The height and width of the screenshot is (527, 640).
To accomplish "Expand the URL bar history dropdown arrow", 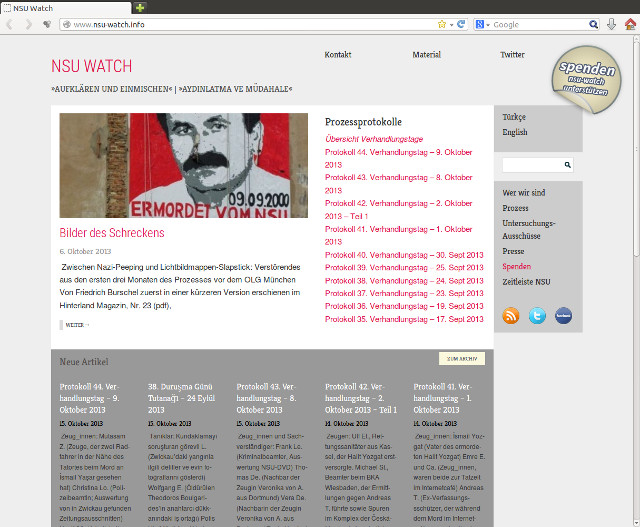I will [451, 24].
